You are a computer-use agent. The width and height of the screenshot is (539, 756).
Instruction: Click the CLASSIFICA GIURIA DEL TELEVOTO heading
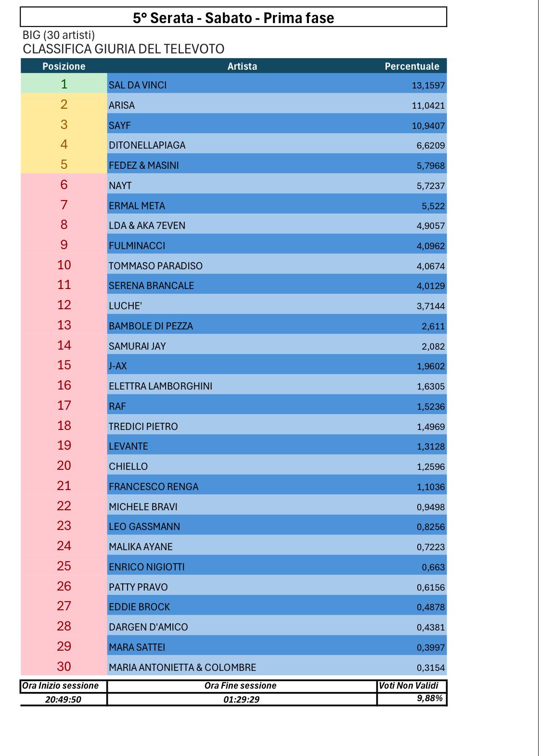point(124,49)
